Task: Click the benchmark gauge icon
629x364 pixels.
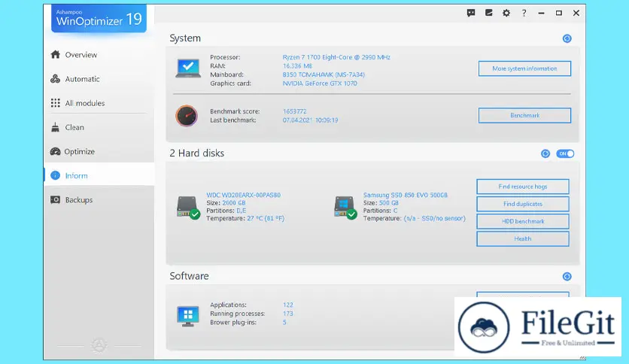Action: point(187,116)
